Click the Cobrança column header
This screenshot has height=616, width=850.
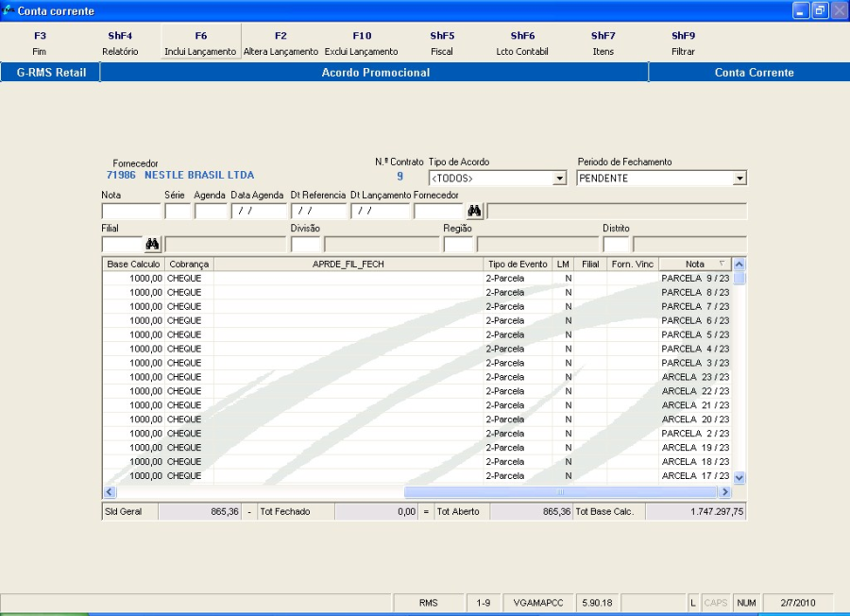(189, 265)
